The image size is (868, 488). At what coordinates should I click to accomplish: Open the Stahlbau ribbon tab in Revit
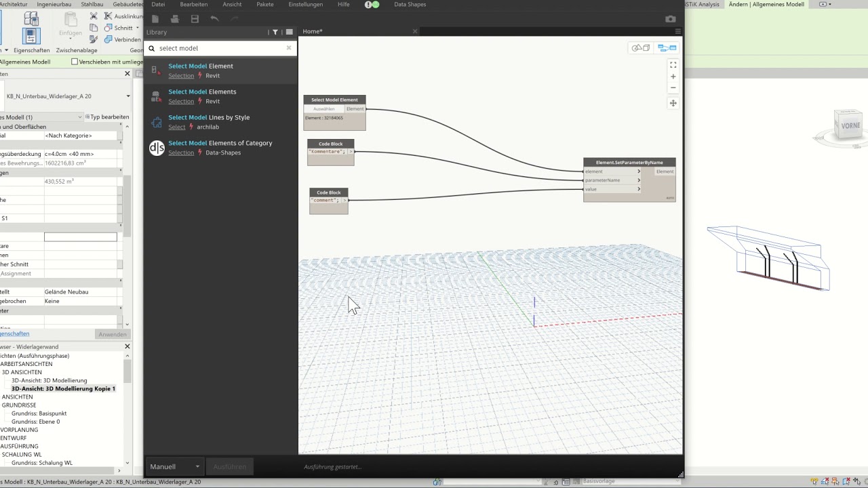tap(92, 4)
